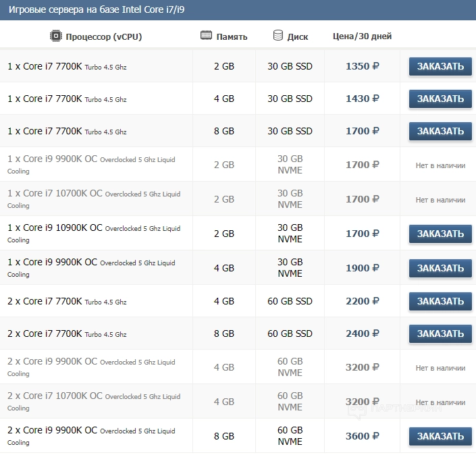This screenshot has height=455, width=476.
Task: Select the price '1350 ₽'
Action: click(363, 66)
